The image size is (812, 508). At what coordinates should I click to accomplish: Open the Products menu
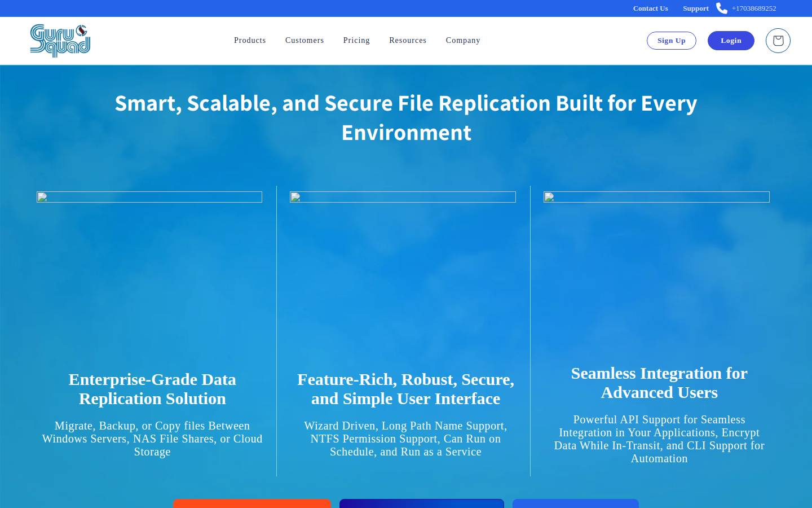point(250,41)
